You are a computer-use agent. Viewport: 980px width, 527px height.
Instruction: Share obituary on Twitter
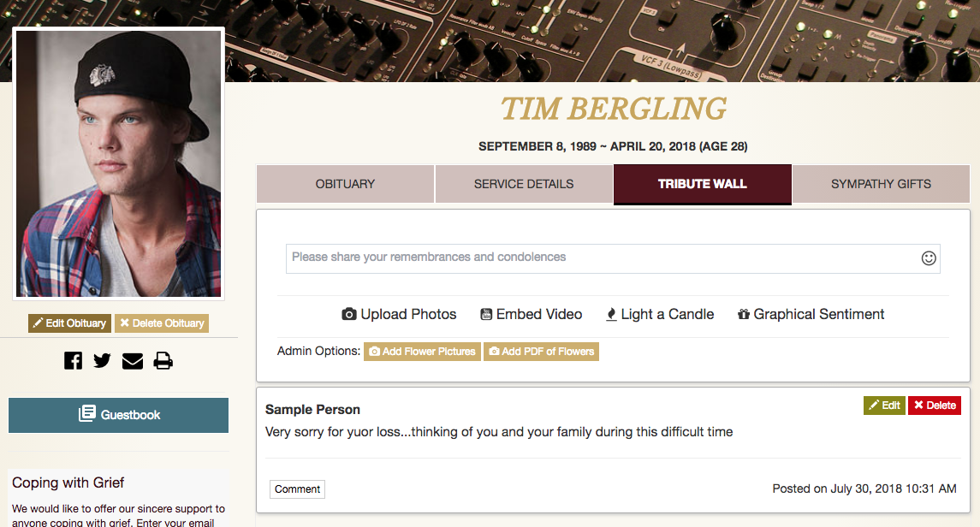tap(103, 361)
